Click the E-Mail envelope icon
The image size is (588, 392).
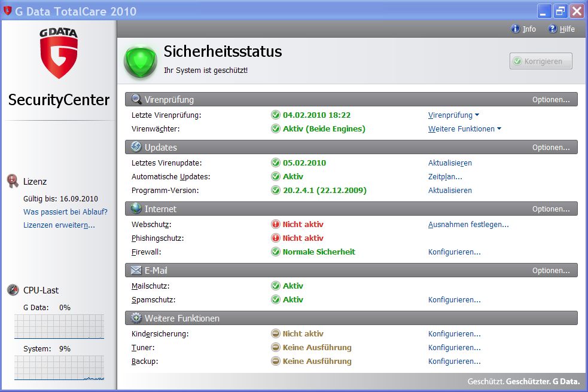(136, 271)
